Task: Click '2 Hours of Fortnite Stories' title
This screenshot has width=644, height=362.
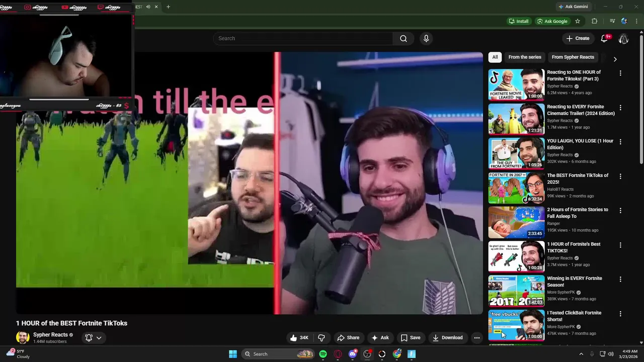Action: 578,213
